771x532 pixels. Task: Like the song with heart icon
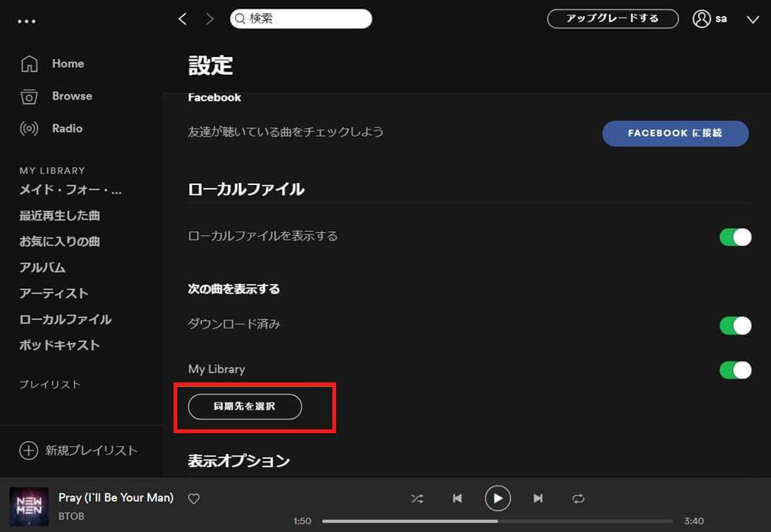[194, 499]
